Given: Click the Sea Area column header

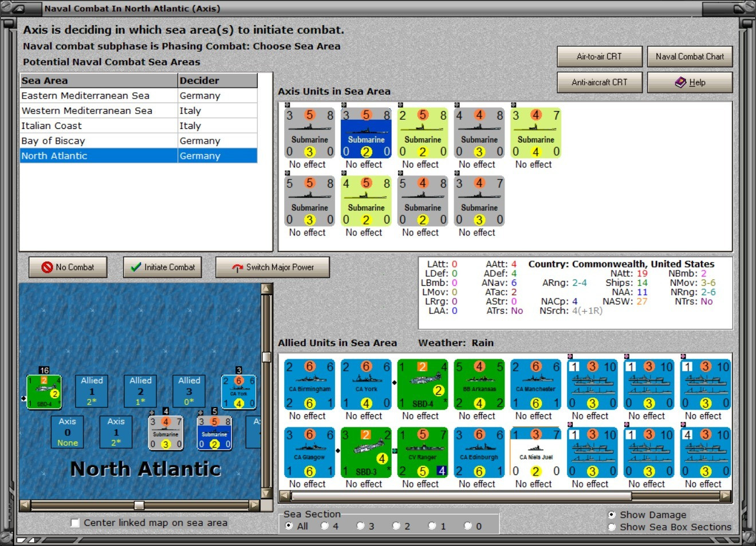Looking at the screenshot, I should coord(99,80).
